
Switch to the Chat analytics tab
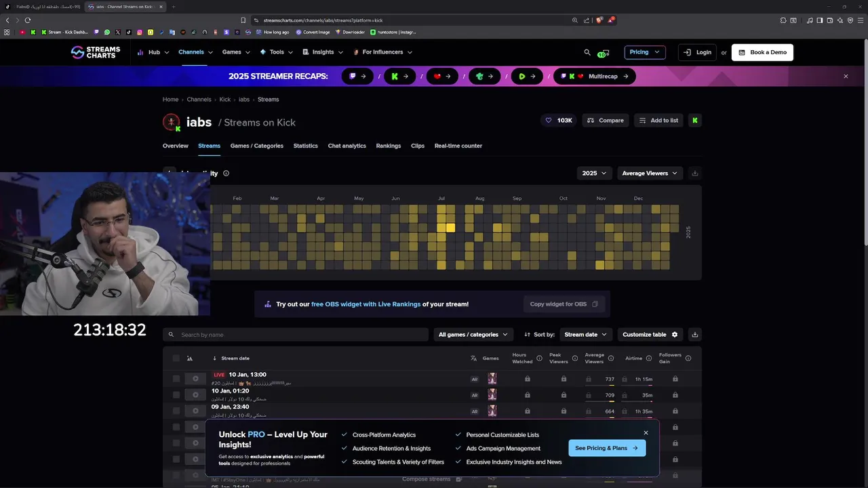(x=347, y=146)
